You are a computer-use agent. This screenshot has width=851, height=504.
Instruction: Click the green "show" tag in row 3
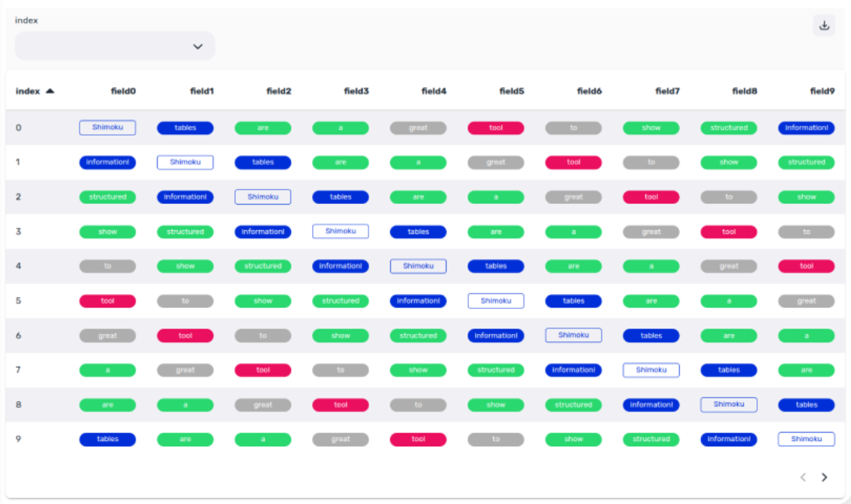[107, 232]
